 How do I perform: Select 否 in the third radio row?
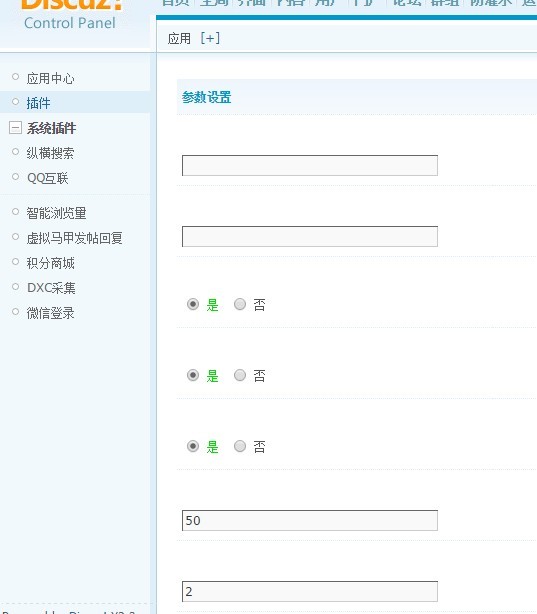click(240, 446)
